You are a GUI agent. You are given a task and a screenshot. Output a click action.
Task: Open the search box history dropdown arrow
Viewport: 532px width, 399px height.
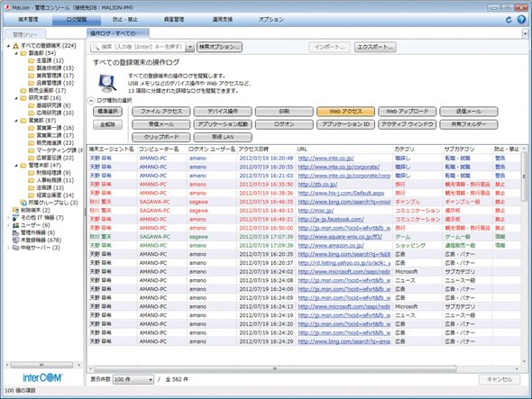pyautogui.click(x=190, y=47)
